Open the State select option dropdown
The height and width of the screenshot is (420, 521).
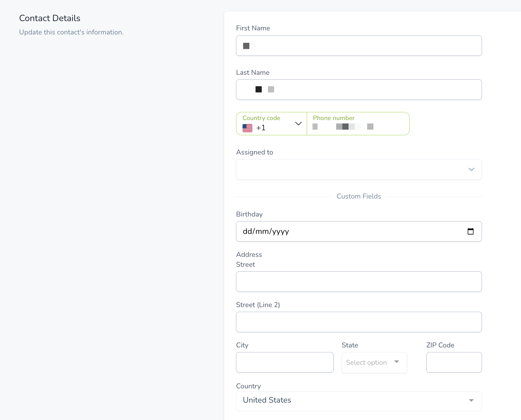[x=374, y=362]
